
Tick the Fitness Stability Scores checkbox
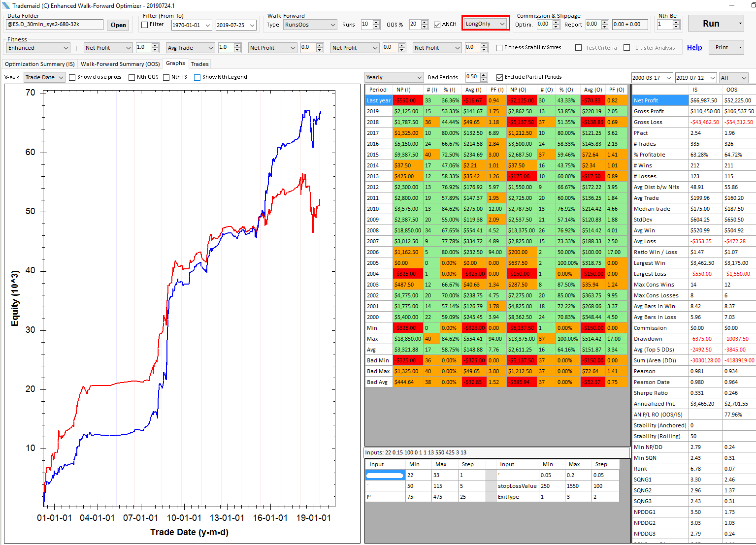[499, 48]
